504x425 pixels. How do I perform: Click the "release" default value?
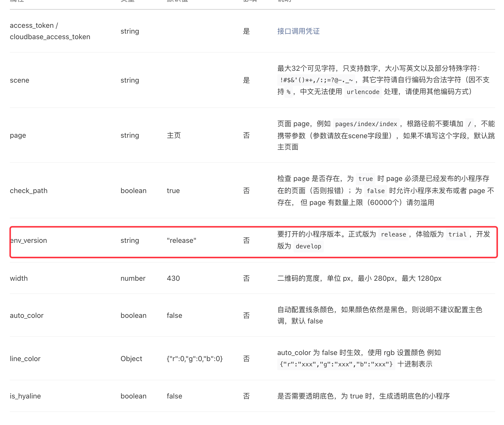[x=181, y=241]
